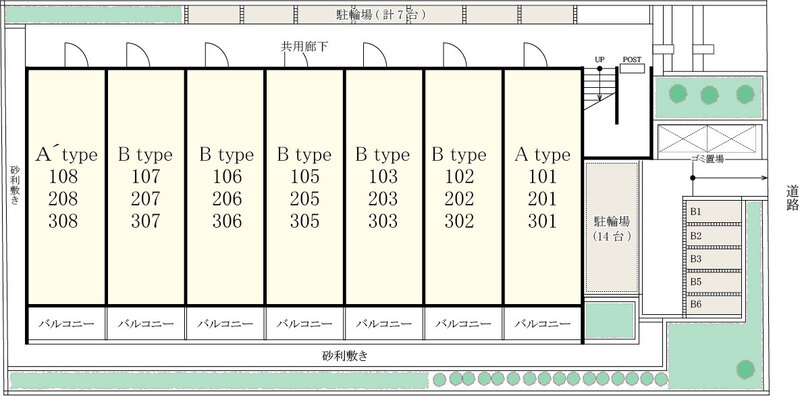Click the 駐輪場（計7台） label at top
Screen dimensions: 800x396
[x=381, y=14]
